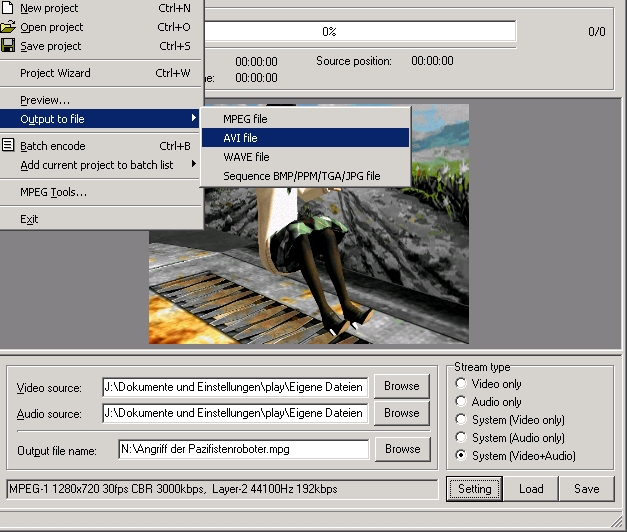The image size is (627, 532).
Task: Select the Audio only radio button
Action: [x=461, y=402]
